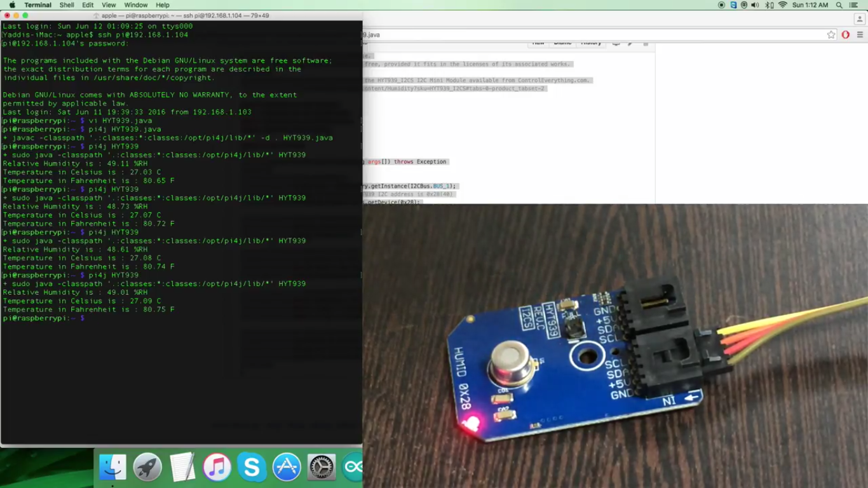The height and width of the screenshot is (488, 868).
Task: Click the HYT939 sensor board video
Action: coord(615,346)
